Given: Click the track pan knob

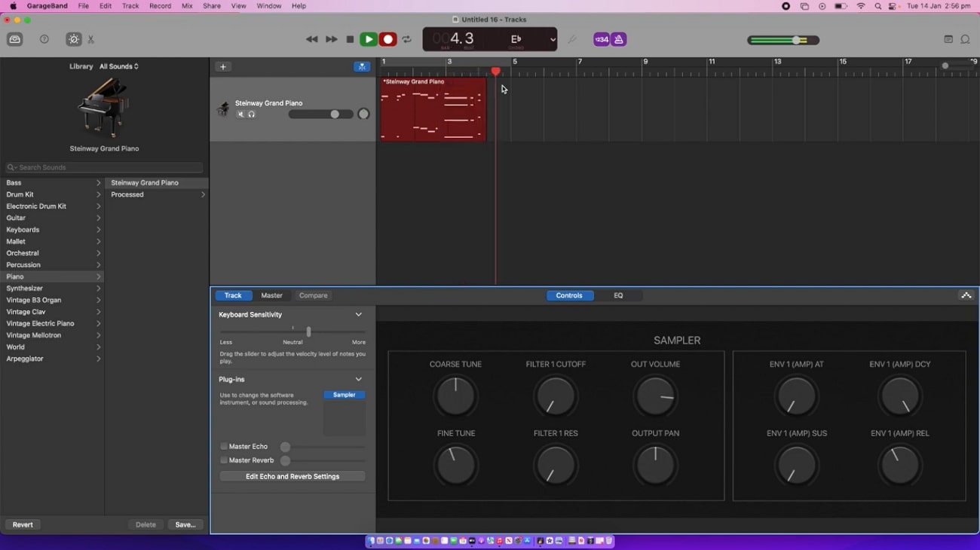Looking at the screenshot, I should coord(363,115).
